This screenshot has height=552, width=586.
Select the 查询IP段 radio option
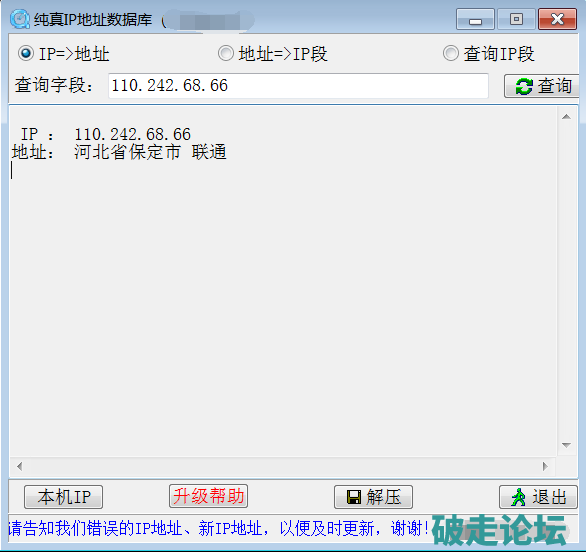pos(451,53)
